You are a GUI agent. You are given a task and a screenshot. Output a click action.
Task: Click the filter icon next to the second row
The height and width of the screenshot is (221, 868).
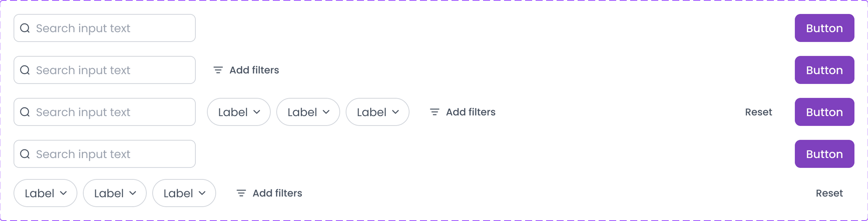(x=218, y=70)
